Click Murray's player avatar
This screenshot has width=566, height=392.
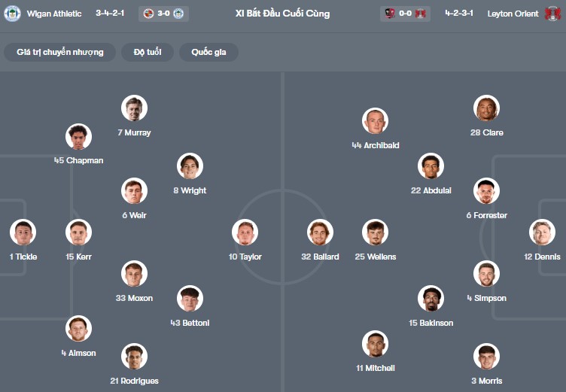[134, 108]
